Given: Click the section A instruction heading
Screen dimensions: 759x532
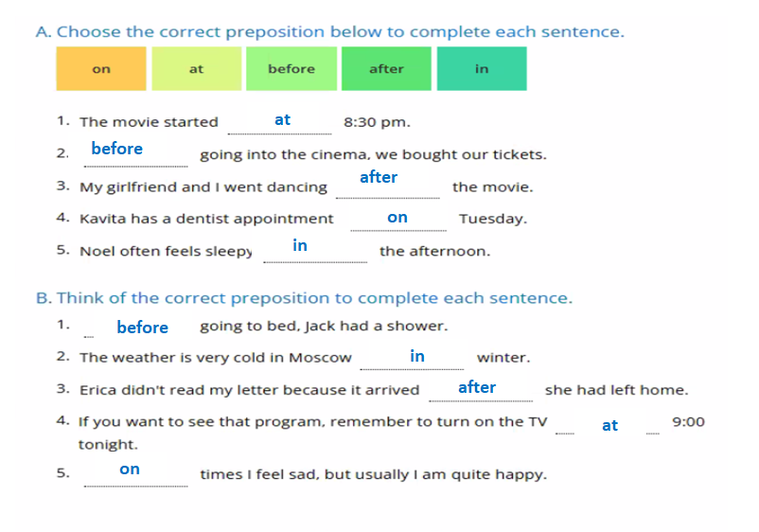Looking at the screenshot, I should (329, 32).
